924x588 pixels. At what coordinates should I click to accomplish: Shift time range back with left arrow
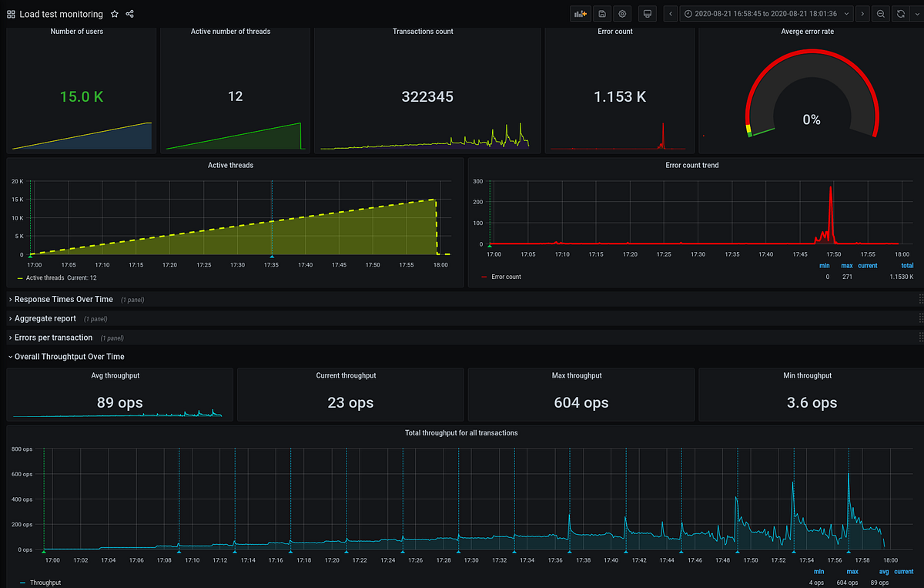671,14
